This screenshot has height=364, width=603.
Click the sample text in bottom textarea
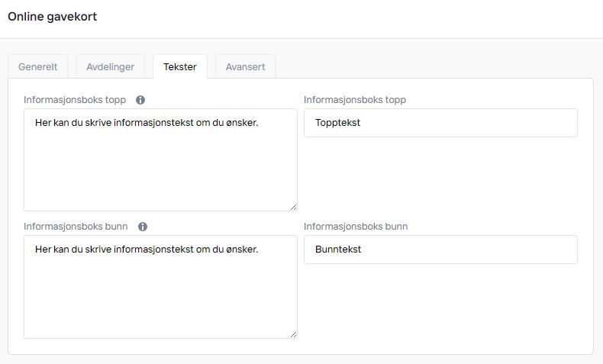pos(147,249)
